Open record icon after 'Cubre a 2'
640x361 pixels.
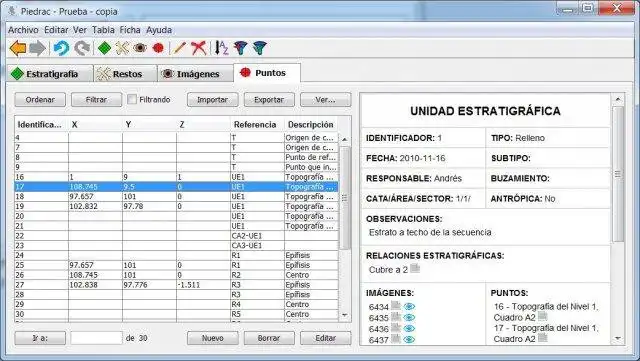pyautogui.click(x=415, y=268)
